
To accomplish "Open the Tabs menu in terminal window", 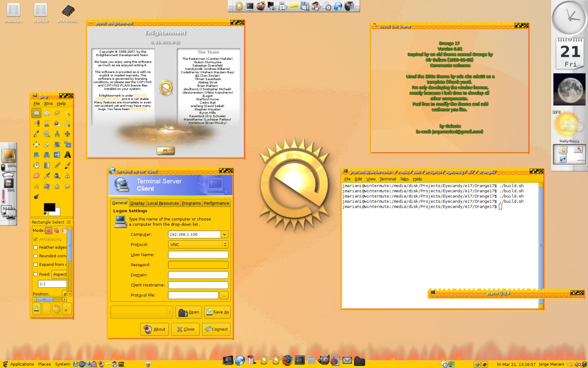I will click(x=404, y=179).
